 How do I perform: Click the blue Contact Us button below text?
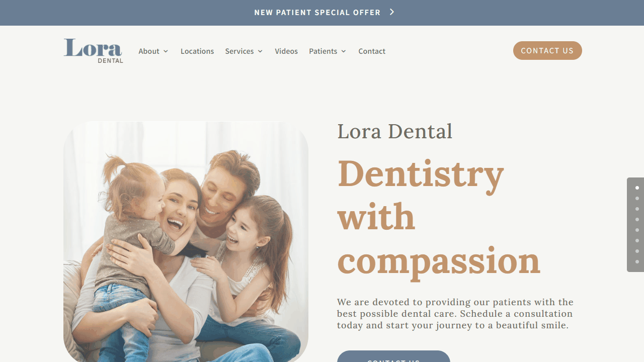click(393, 356)
